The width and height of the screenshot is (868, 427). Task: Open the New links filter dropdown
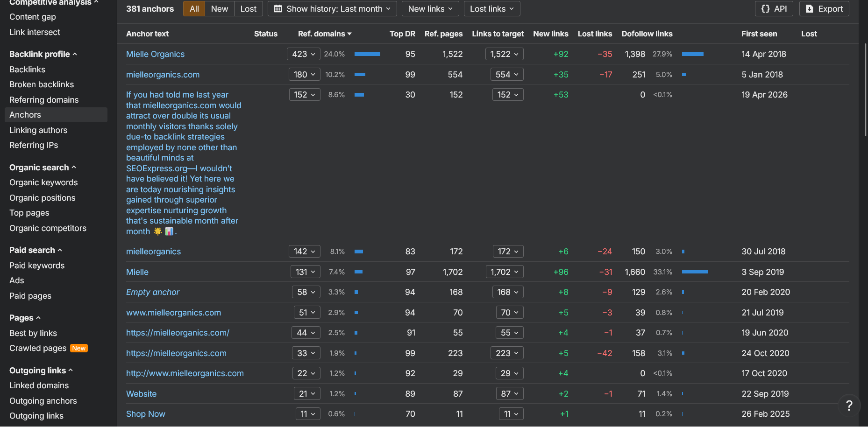click(430, 9)
